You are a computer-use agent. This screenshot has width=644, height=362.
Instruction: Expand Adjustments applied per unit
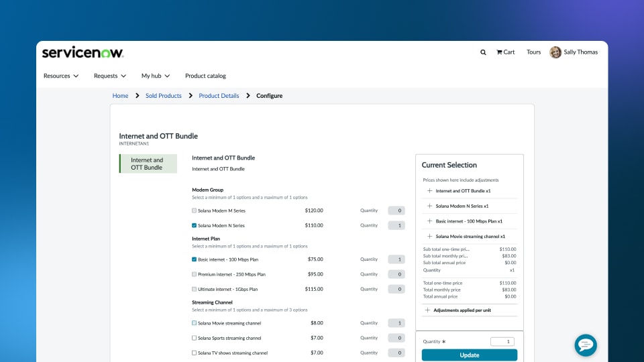(x=427, y=310)
